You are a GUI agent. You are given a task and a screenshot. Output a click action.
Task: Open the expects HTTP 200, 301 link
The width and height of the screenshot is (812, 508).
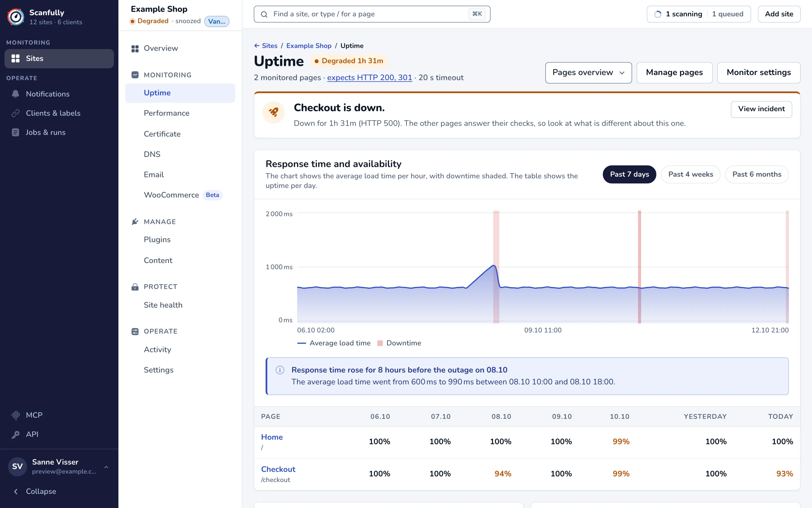369,78
